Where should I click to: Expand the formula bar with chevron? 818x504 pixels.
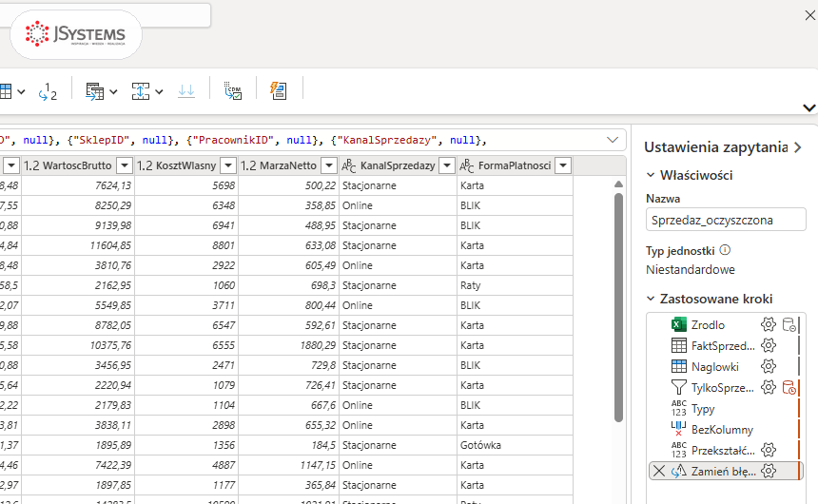click(x=613, y=140)
